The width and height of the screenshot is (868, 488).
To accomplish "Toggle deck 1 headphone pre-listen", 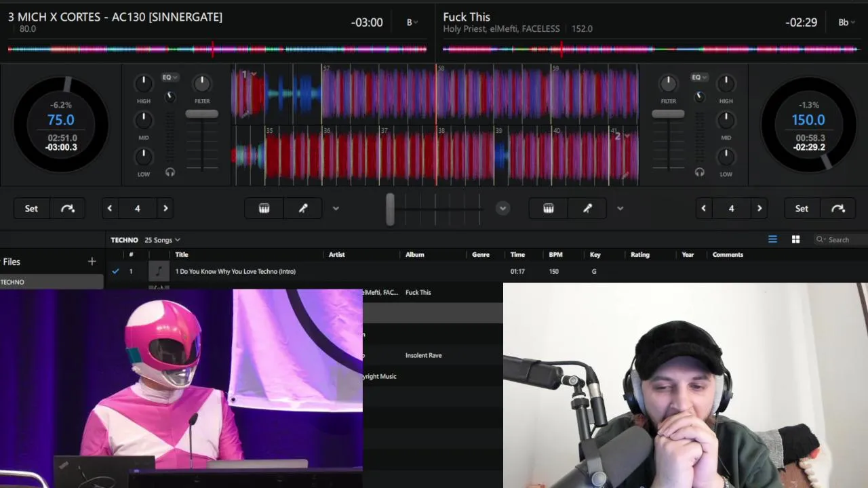I will pyautogui.click(x=170, y=172).
